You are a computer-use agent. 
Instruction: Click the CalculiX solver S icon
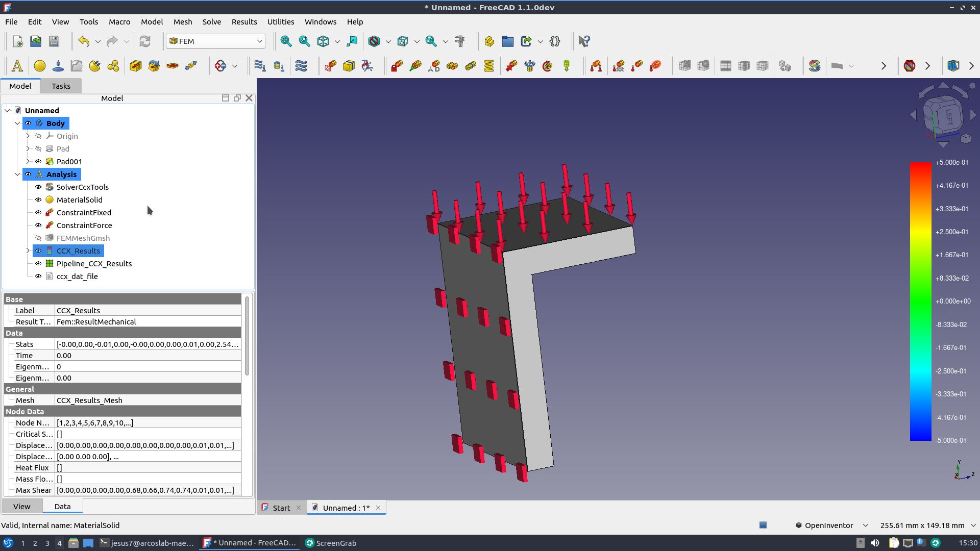(815, 66)
